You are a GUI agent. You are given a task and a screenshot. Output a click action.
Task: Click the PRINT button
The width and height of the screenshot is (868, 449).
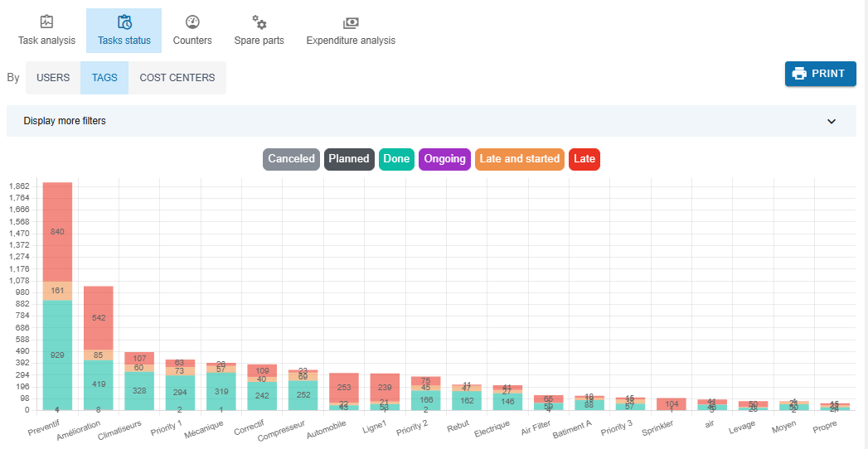(x=821, y=74)
